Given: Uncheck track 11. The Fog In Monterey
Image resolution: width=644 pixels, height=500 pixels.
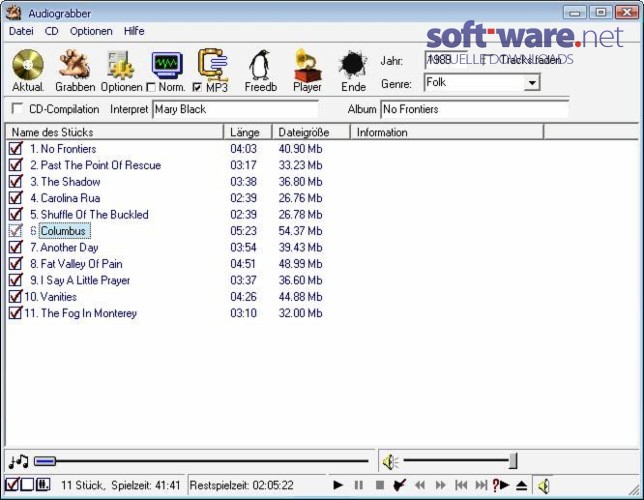Looking at the screenshot, I should pos(16,313).
